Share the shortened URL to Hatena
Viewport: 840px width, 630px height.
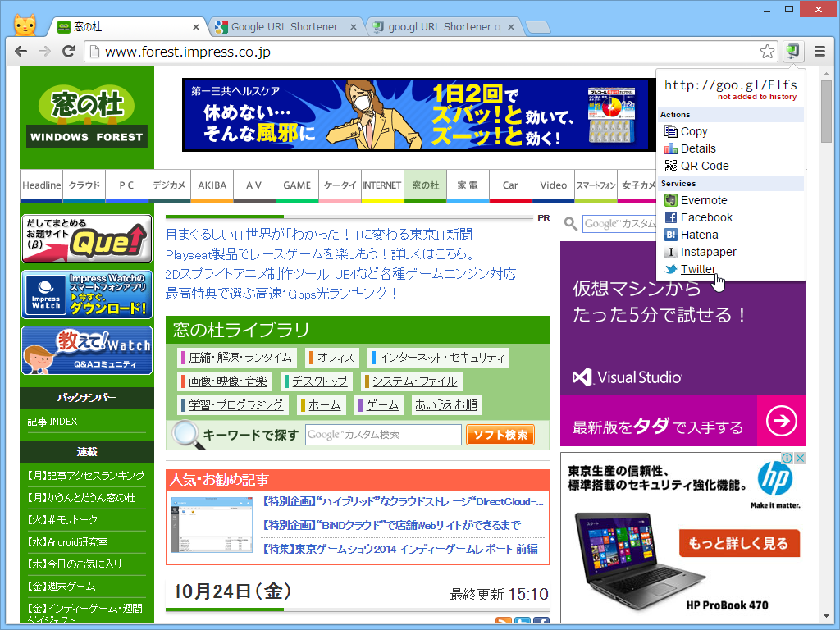pos(699,235)
